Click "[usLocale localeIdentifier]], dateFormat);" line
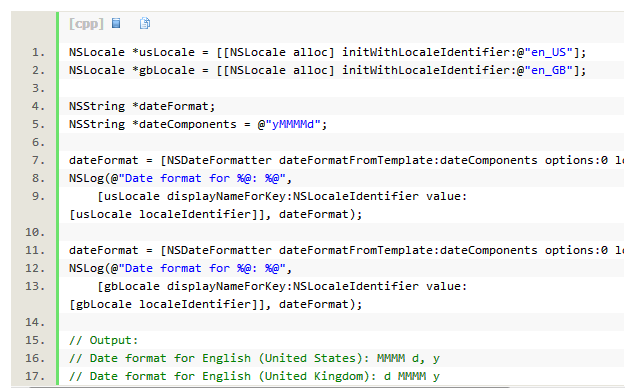This screenshot has height=388, width=629. [215, 214]
